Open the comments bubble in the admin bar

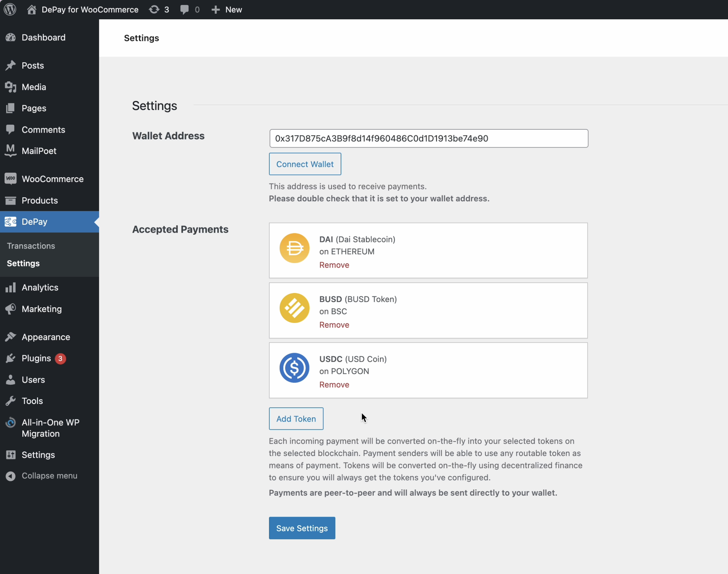(x=185, y=9)
